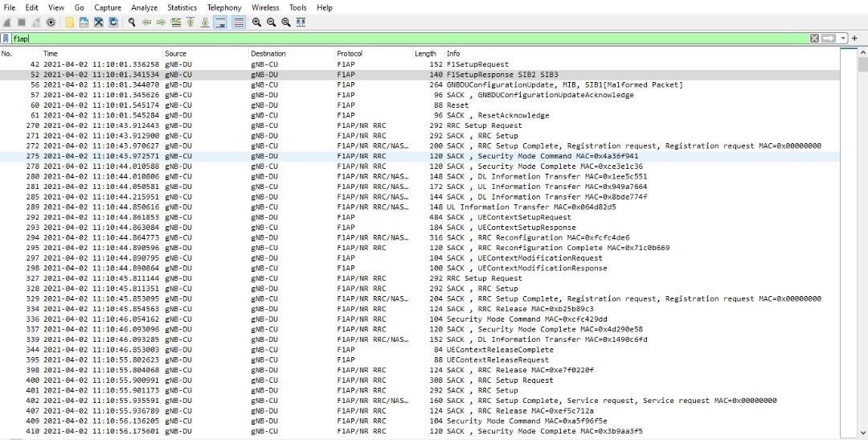Open a capture file via folder icon
The width and height of the screenshot is (868, 440).
(x=71, y=22)
